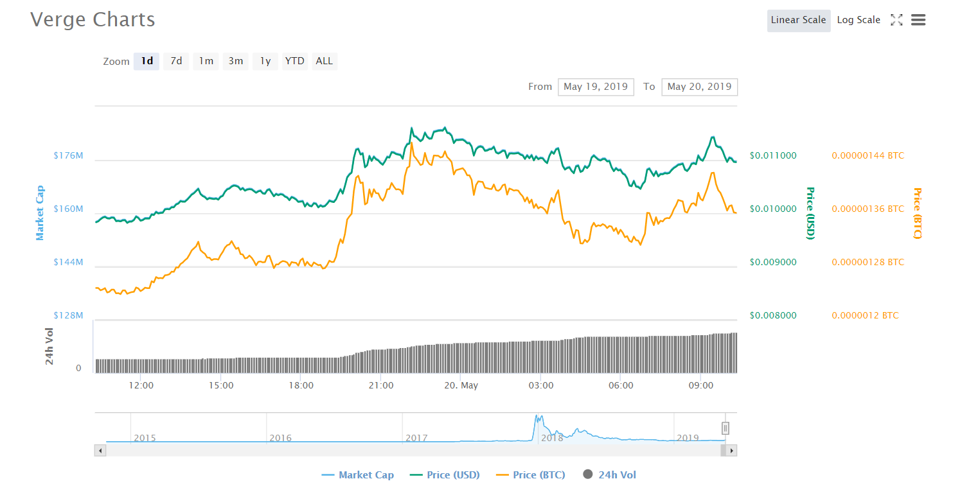The image size is (980, 488).
Task: Click the navigator scrollbar left arrow
Action: (100, 451)
